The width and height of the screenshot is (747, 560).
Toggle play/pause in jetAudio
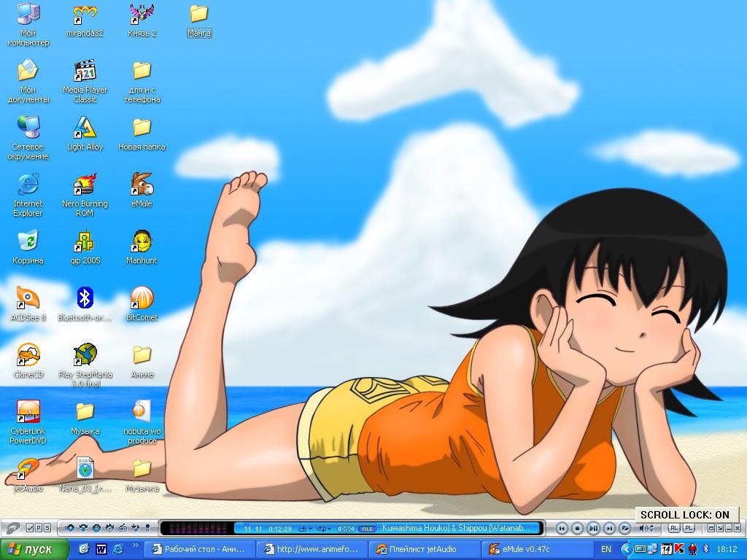coord(594,528)
